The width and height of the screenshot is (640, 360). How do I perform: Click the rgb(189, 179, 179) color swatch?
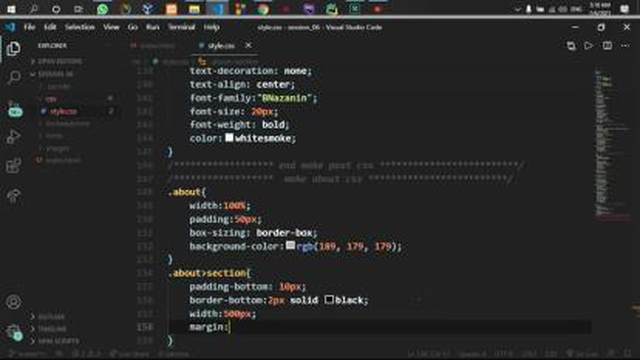coord(290,246)
